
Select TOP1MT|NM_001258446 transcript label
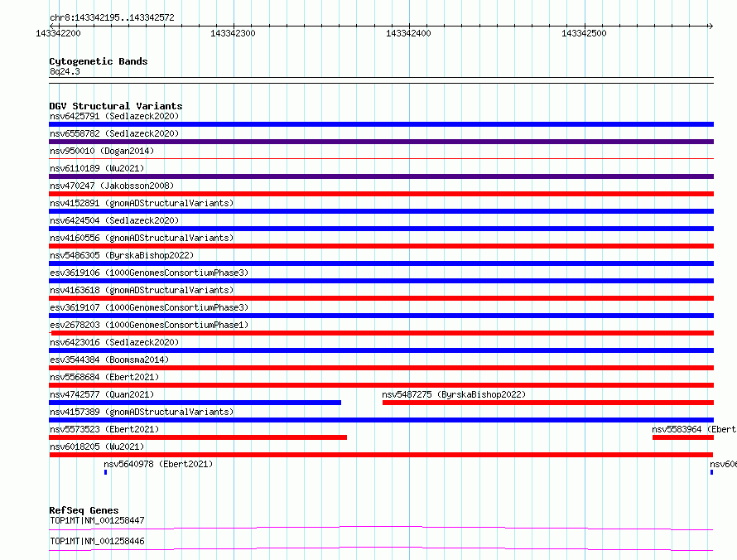[97, 541]
